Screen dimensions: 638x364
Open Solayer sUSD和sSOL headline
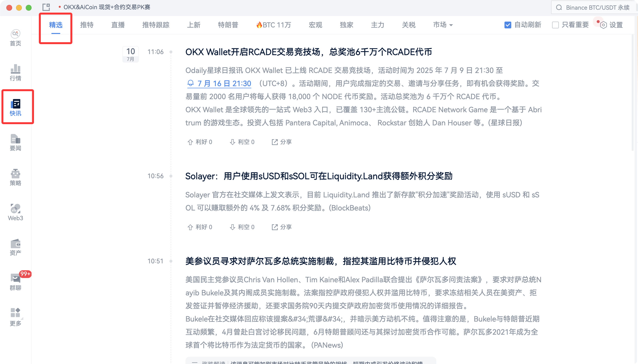319,176
